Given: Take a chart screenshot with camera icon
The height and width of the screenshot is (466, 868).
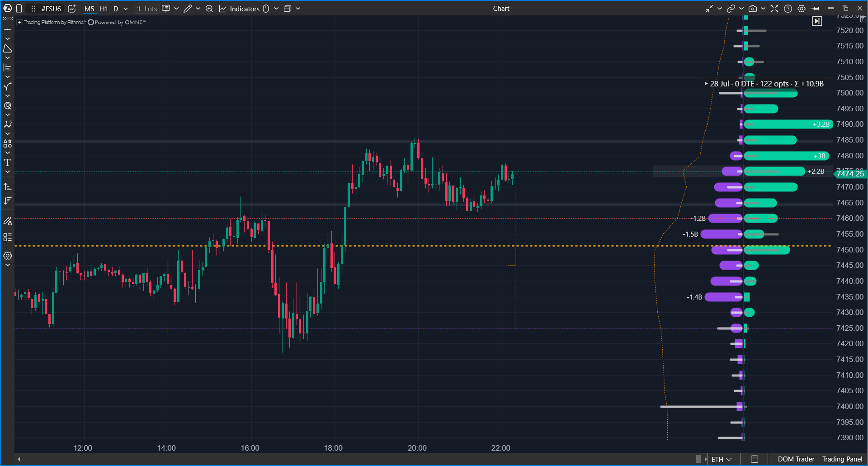Looking at the screenshot, I should (753, 9).
